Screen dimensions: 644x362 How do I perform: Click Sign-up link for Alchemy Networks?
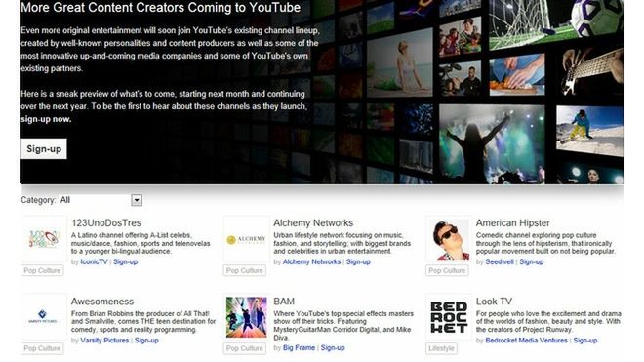(x=358, y=261)
